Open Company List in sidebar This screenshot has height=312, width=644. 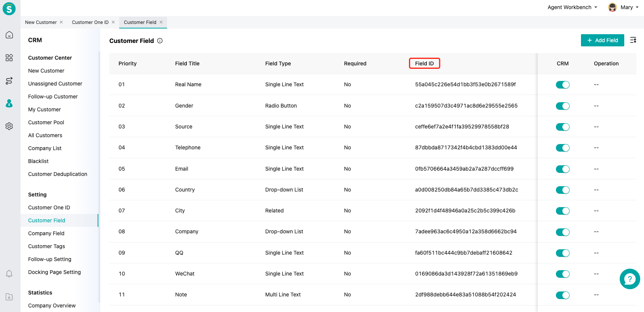tap(44, 148)
